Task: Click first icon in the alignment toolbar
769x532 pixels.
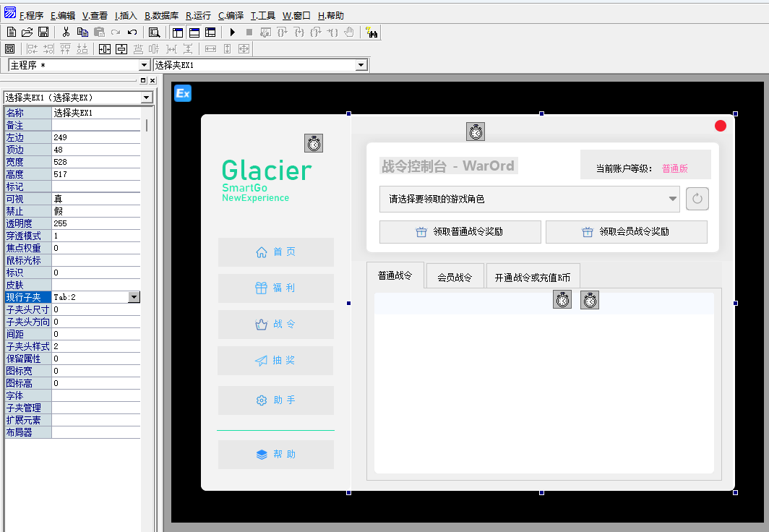Action: click(x=10, y=49)
